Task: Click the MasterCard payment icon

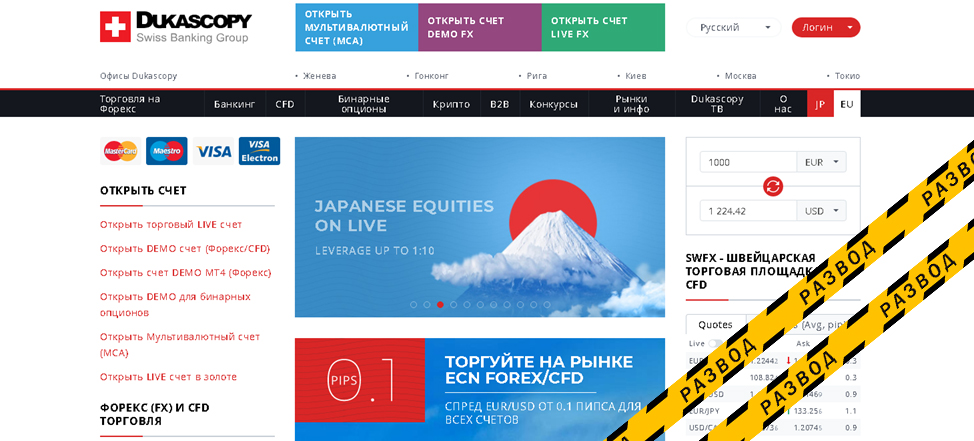Action: (x=121, y=151)
